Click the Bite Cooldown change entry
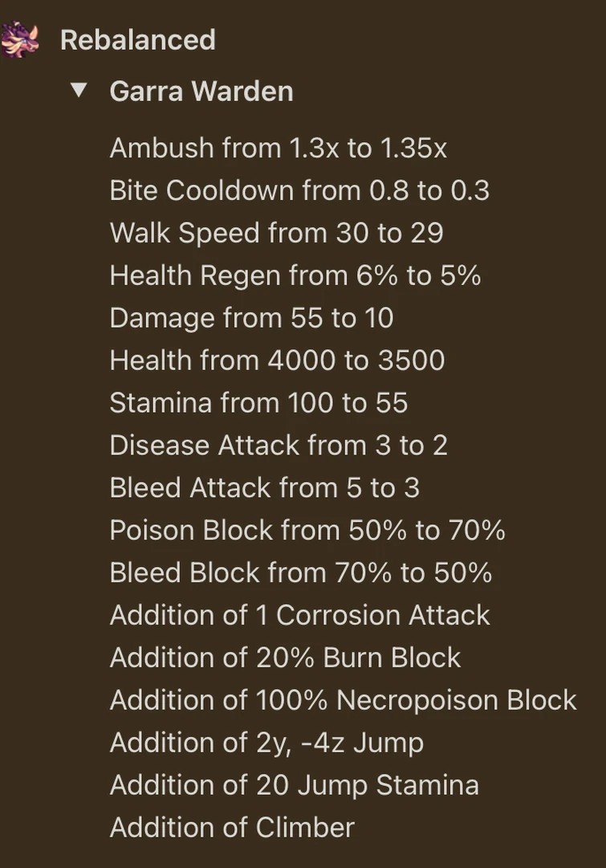The width and height of the screenshot is (606, 868). 299,190
